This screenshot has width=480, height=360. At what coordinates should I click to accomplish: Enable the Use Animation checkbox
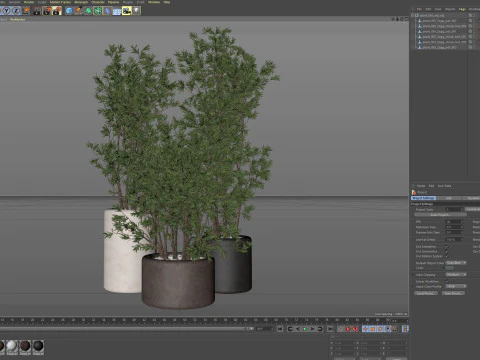pyautogui.click(x=447, y=247)
